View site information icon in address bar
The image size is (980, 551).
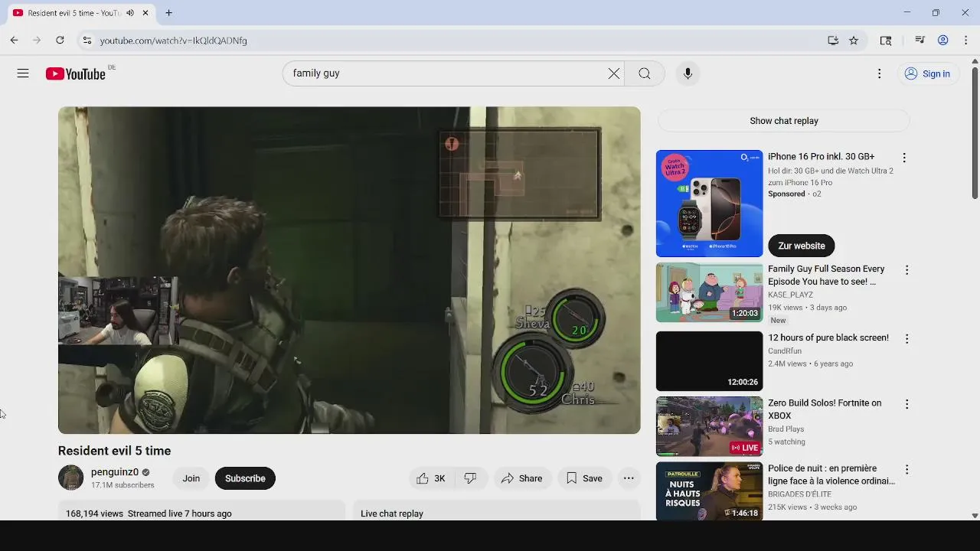(x=87, y=41)
